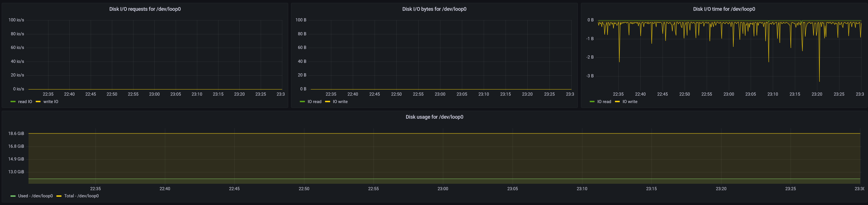Click the 0 io/s axis label
868x205 pixels.
(x=18, y=89)
